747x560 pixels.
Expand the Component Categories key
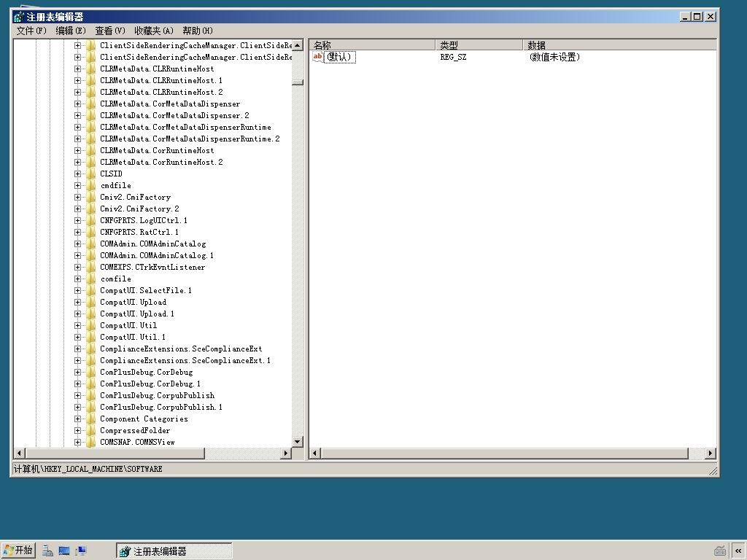point(77,419)
